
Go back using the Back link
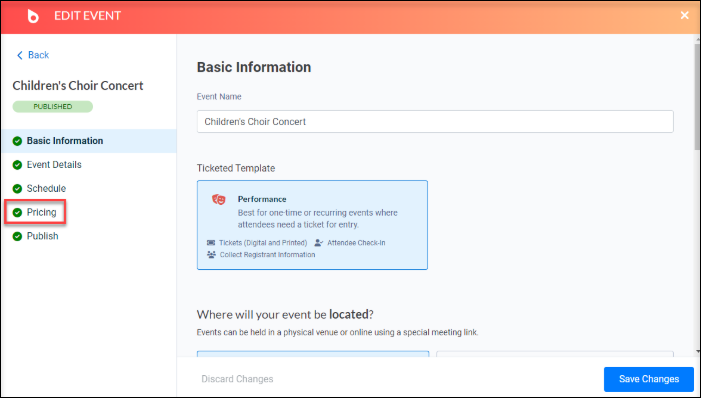click(33, 55)
